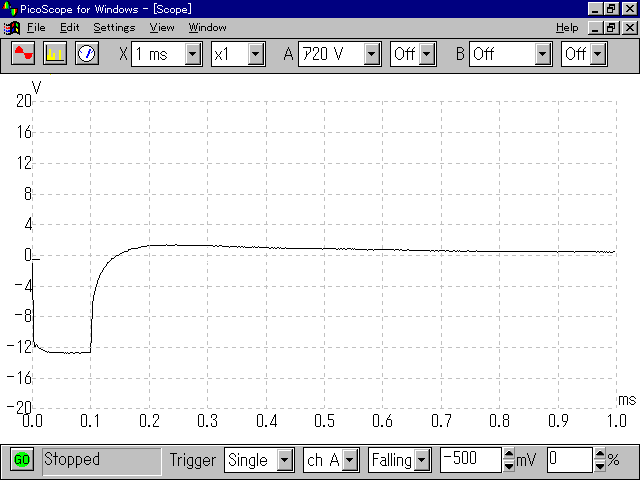640x480 pixels.
Task: Click the 1.0 label on time axis
Action: (x=616, y=421)
